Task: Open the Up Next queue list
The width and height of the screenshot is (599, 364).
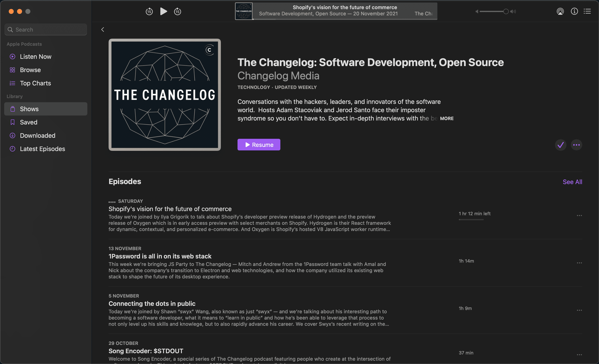Action: click(587, 11)
